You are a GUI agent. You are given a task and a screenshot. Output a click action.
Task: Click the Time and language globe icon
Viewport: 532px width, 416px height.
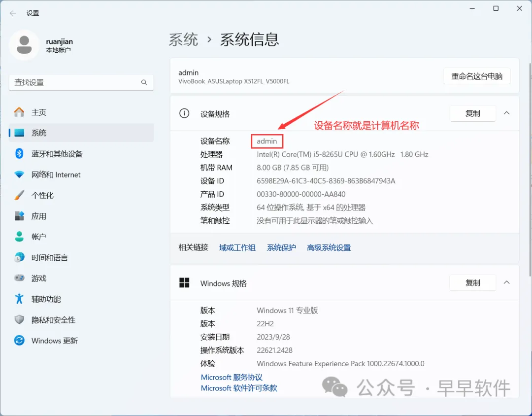19,257
